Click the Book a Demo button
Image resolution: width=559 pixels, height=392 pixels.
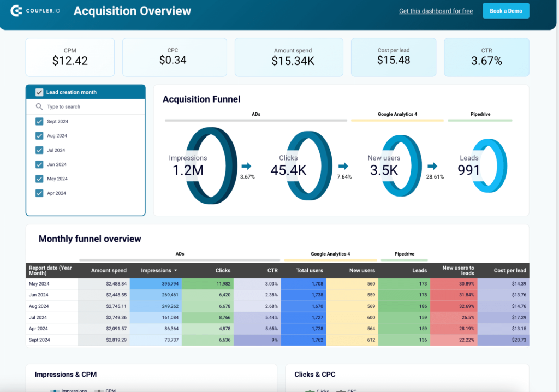tap(506, 10)
